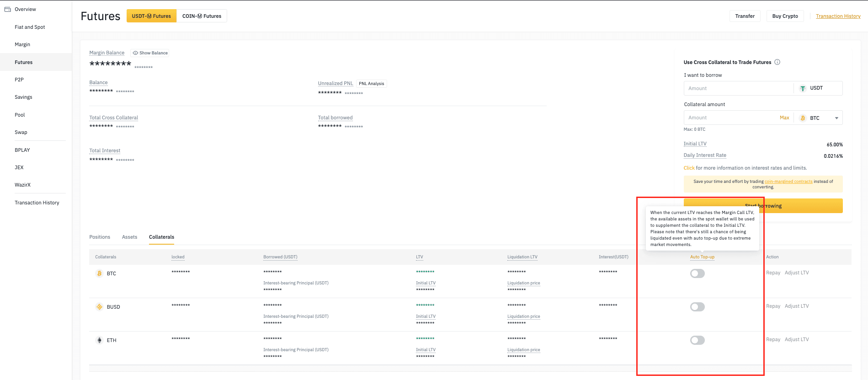868x380 pixels.
Task: Switch to COIN-M Futures tab
Action: (x=202, y=16)
